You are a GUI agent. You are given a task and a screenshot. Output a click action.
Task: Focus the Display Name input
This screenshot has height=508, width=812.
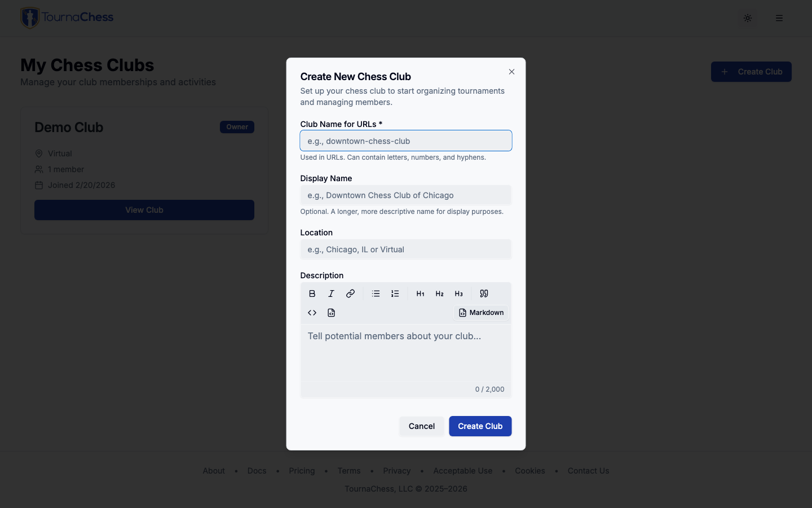[x=406, y=195]
